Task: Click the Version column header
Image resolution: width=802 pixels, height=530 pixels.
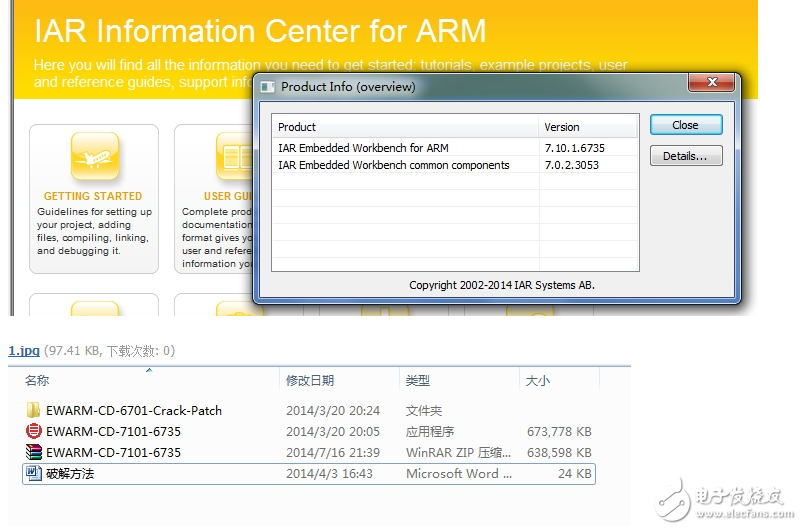Action: pyautogui.click(x=561, y=127)
